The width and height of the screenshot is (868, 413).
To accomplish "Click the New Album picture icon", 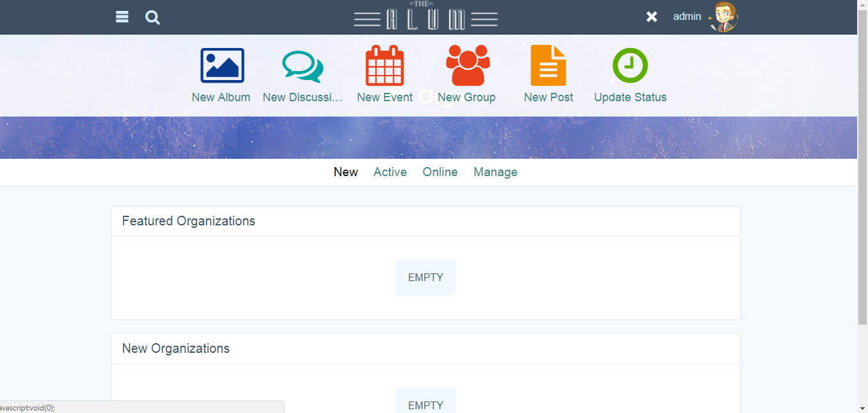I will tap(222, 65).
